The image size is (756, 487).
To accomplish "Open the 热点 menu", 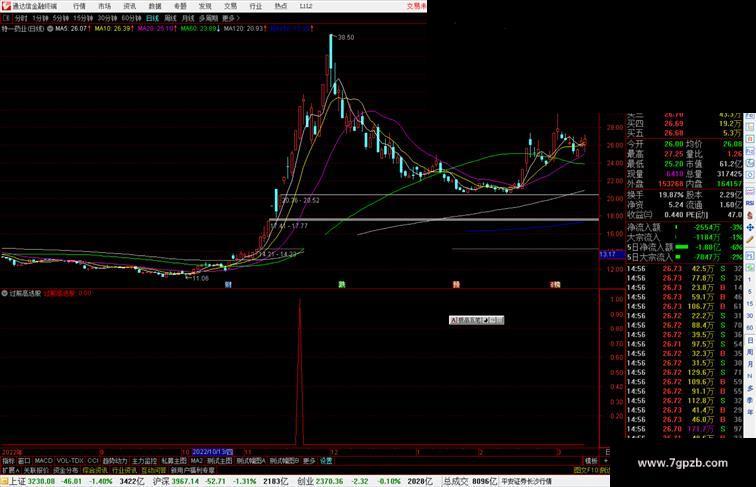I will coord(280,6).
